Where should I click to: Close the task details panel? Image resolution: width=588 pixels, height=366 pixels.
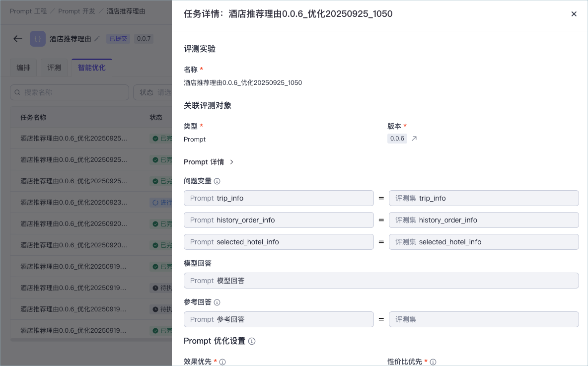[574, 14]
